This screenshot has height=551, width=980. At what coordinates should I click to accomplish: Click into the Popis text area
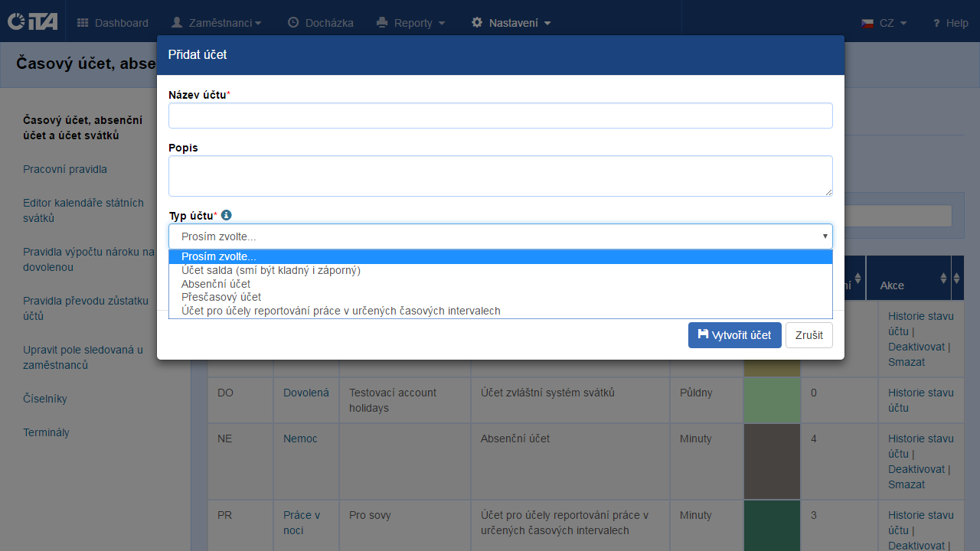tap(500, 175)
